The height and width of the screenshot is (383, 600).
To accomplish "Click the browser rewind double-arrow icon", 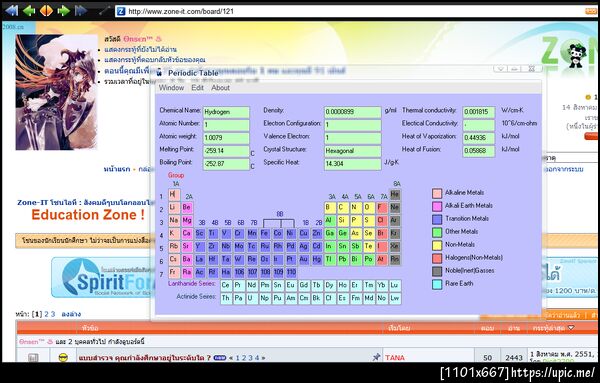I will tap(11, 10).
